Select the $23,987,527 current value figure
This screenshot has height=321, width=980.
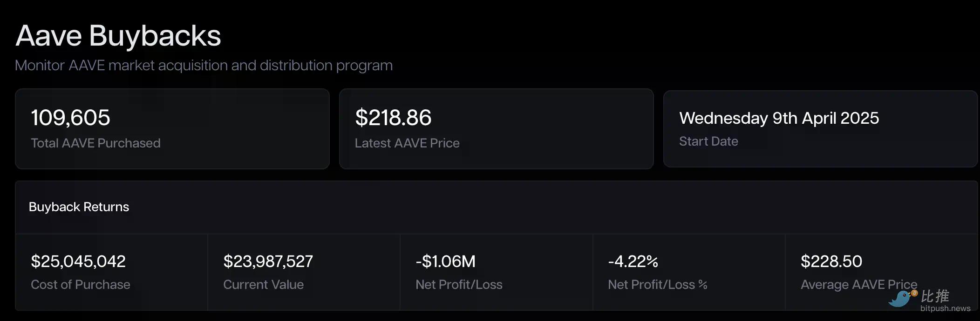click(268, 261)
